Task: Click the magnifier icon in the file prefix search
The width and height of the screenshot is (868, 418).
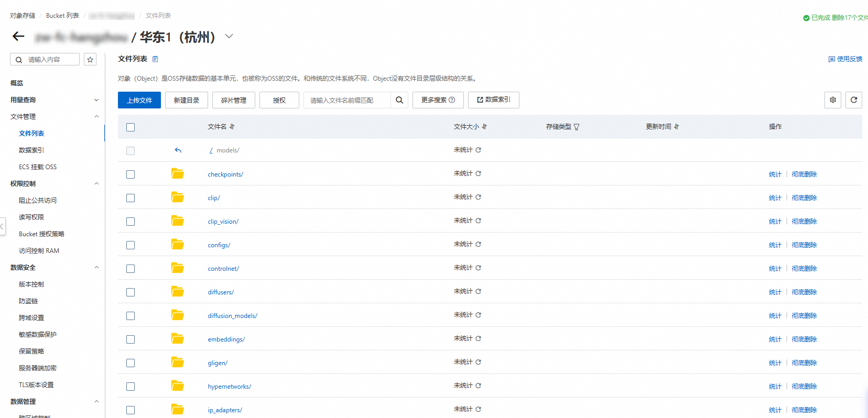Action: (399, 100)
